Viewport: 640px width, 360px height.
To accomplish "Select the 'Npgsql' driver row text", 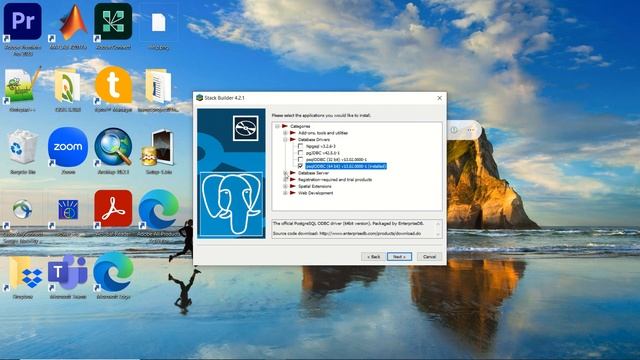I will tap(320, 146).
